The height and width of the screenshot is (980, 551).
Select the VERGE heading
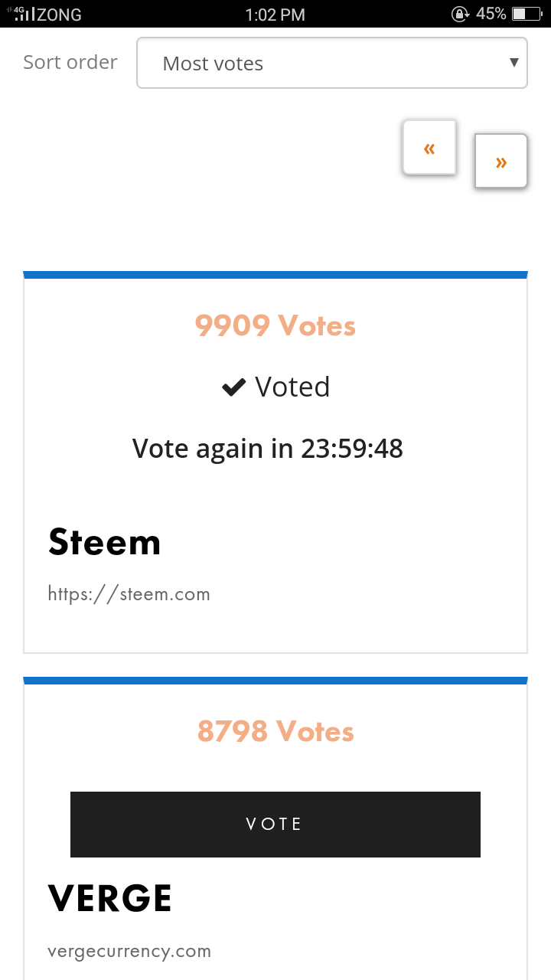pyautogui.click(x=110, y=899)
